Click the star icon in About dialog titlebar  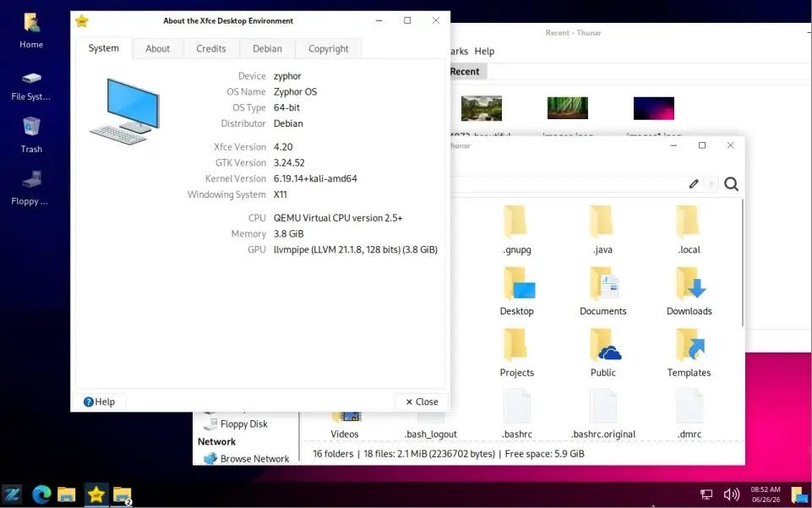82,21
